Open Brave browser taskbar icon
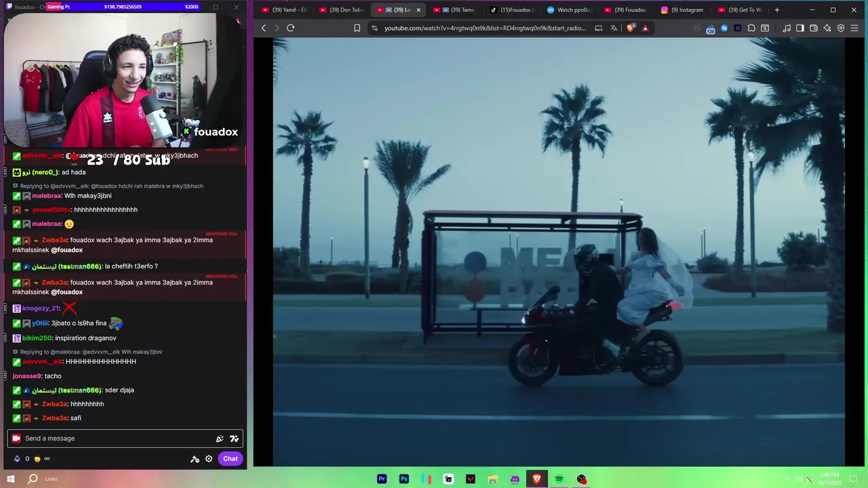Screen dimensions: 868x488 tap(537, 479)
